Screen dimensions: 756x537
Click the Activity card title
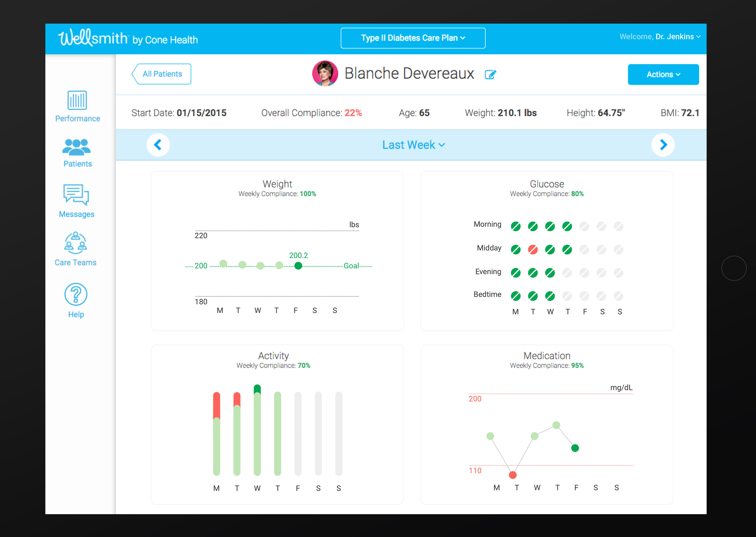tap(273, 355)
